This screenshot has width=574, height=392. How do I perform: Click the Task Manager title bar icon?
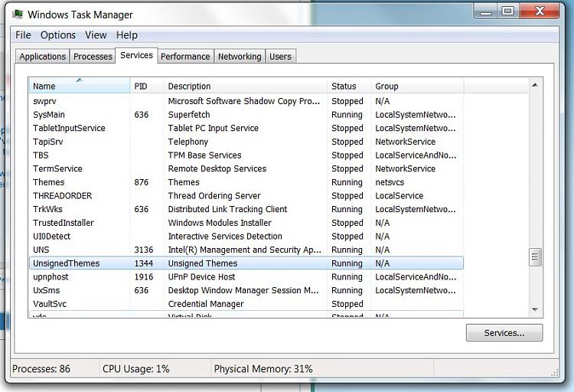[x=18, y=15]
